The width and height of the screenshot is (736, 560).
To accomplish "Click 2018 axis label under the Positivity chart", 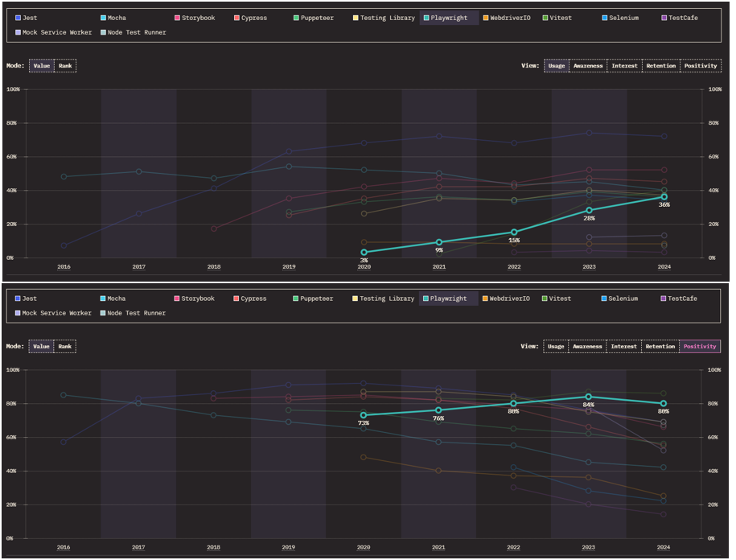I will pos(214,547).
